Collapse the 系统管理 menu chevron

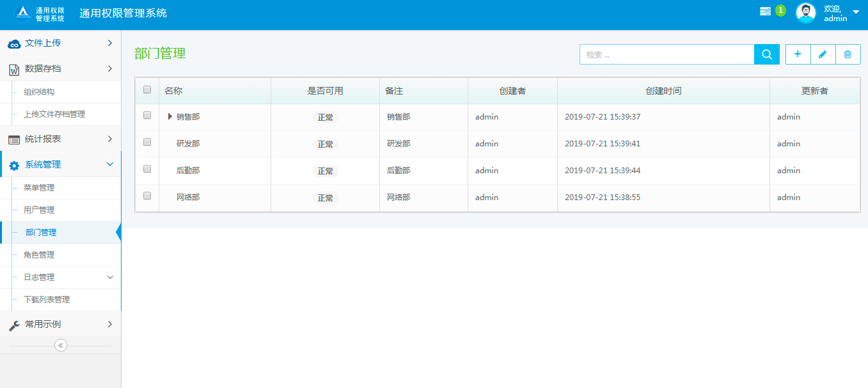click(110, 164)
